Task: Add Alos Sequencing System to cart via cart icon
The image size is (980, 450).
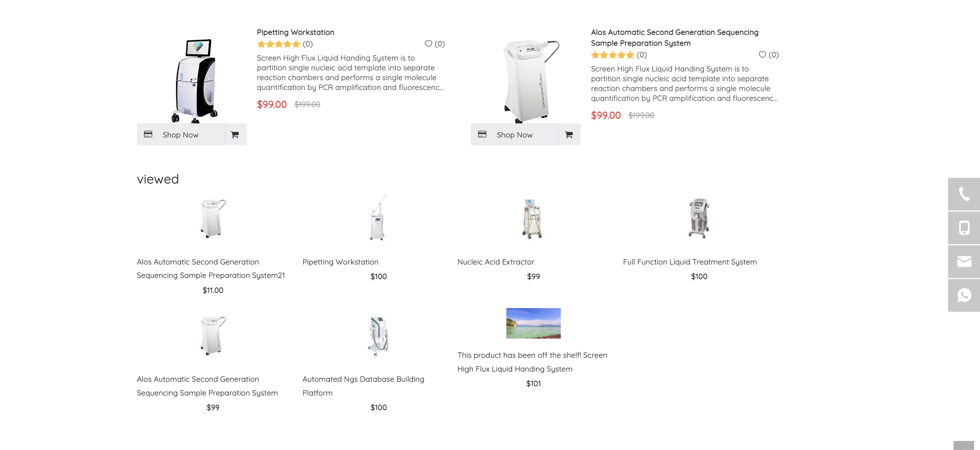Action: (x=569, y=135)
